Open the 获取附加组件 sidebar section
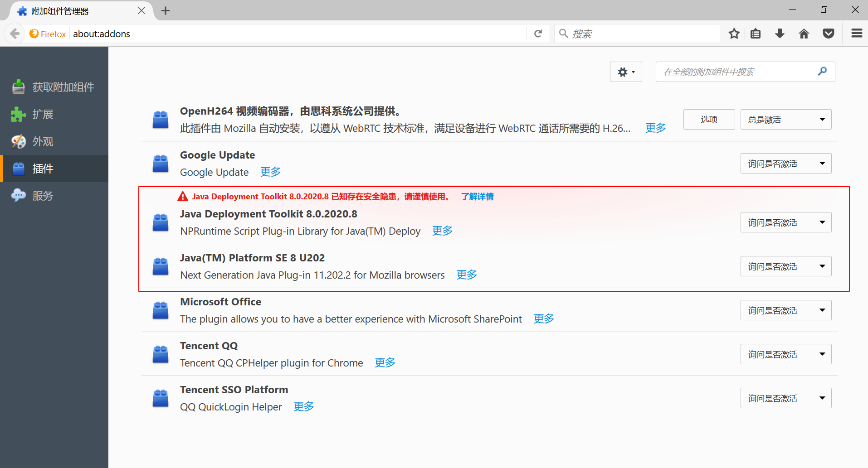 pyautogui.click(x=63, y=87)
